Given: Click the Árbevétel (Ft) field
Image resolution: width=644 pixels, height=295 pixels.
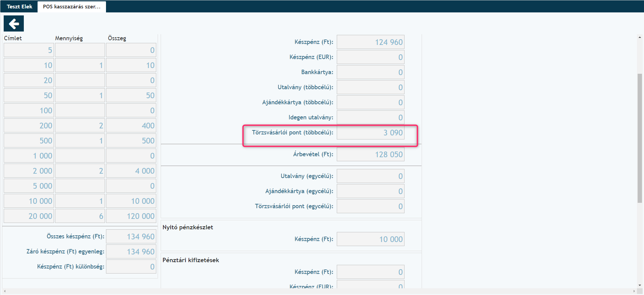Looking at the screenshot, I should (x=371, y=155).
